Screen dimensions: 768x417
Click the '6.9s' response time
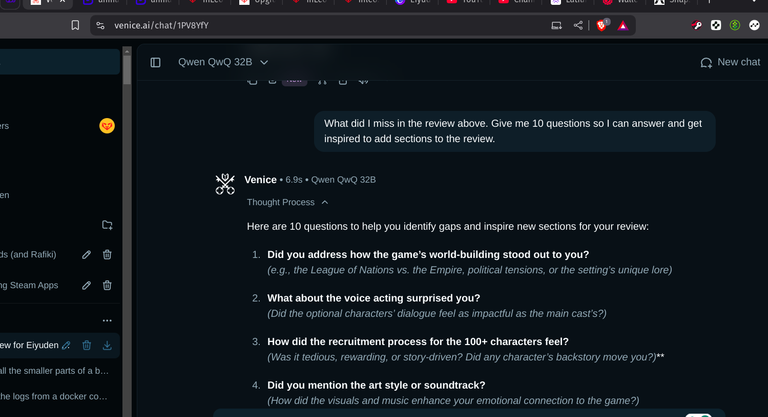[294, 180]
